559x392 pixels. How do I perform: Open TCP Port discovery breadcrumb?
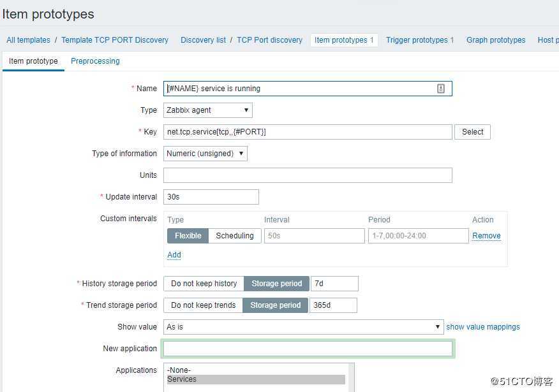click(x=269, y=40)
